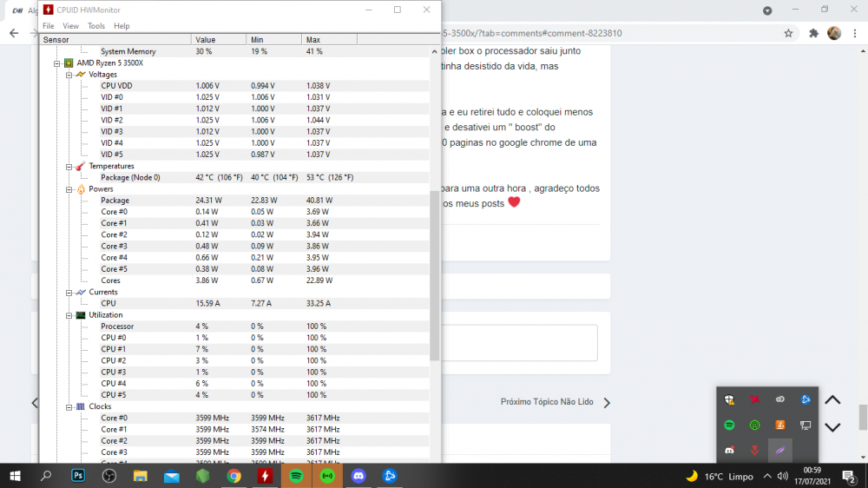Click the AMD Ryzen 5 3500X chip icon
The height and width of the screenshot is (488, 868).
pyautogui.click(x=68, y=63)
